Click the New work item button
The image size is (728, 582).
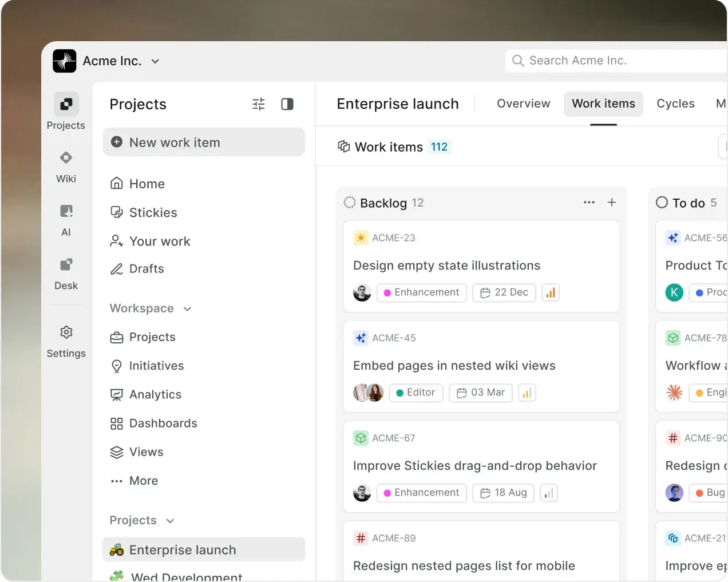click(x=204, y=142)
